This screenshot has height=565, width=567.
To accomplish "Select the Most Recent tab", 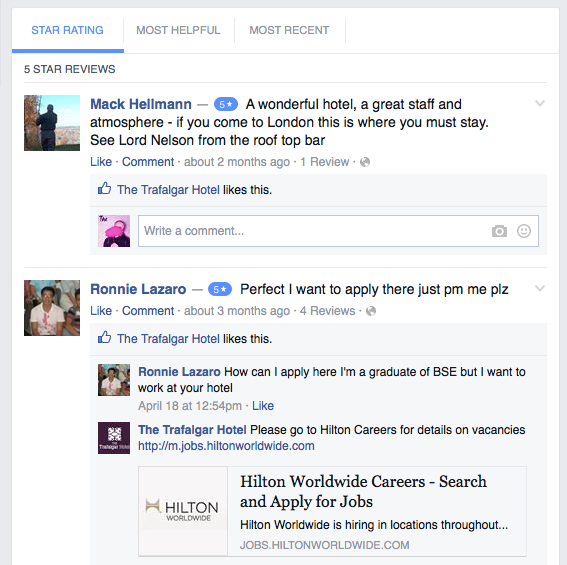I will 289,30.
